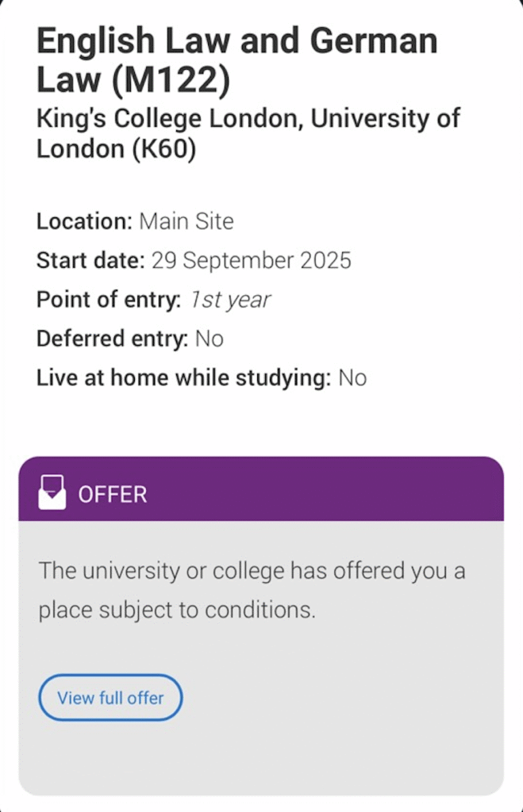Click the purple Offer banner's empty area

click(x=333, y=492)
